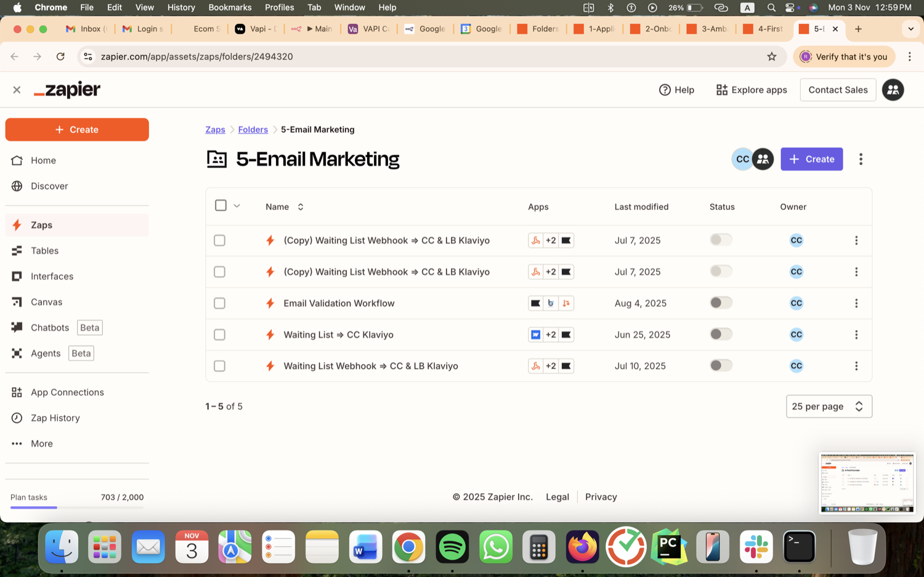This screenshot has height=577, width=924.
Task: Reload the page in Chrome
Action: (60, 57)
